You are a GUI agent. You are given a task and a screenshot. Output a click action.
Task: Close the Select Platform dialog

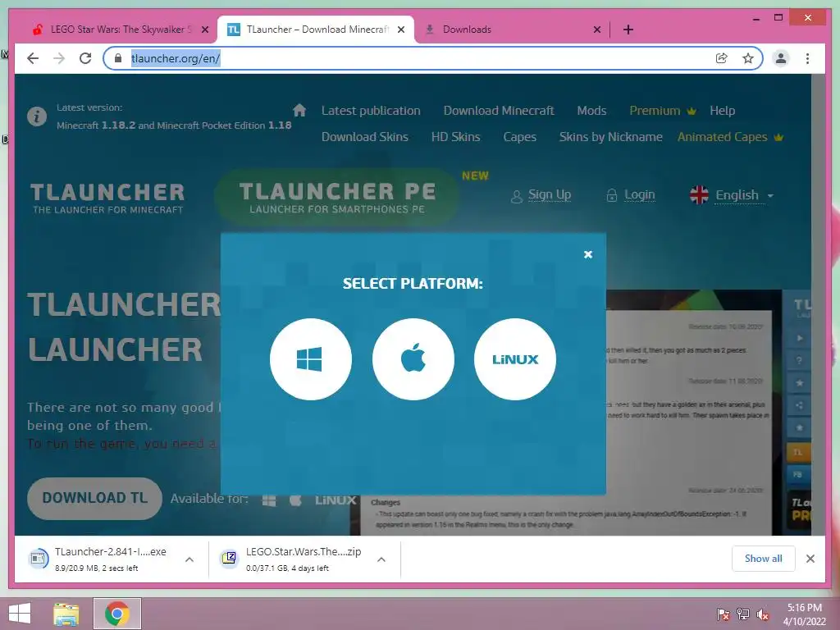pyautogui.click(x=587, y=254)
